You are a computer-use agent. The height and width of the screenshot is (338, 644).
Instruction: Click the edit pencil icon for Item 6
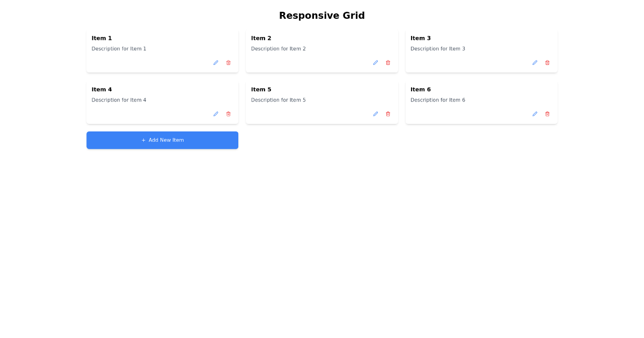[x=535, y=114]
